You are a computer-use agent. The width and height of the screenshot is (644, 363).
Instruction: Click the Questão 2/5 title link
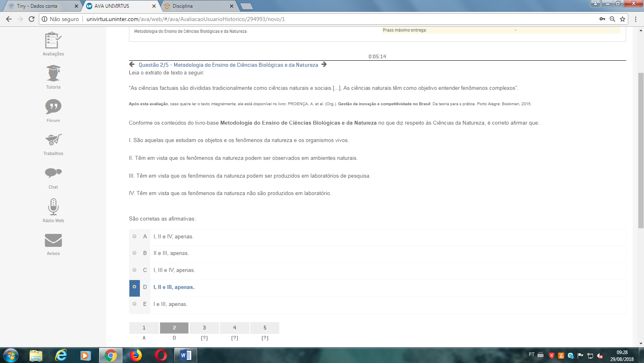228,65
